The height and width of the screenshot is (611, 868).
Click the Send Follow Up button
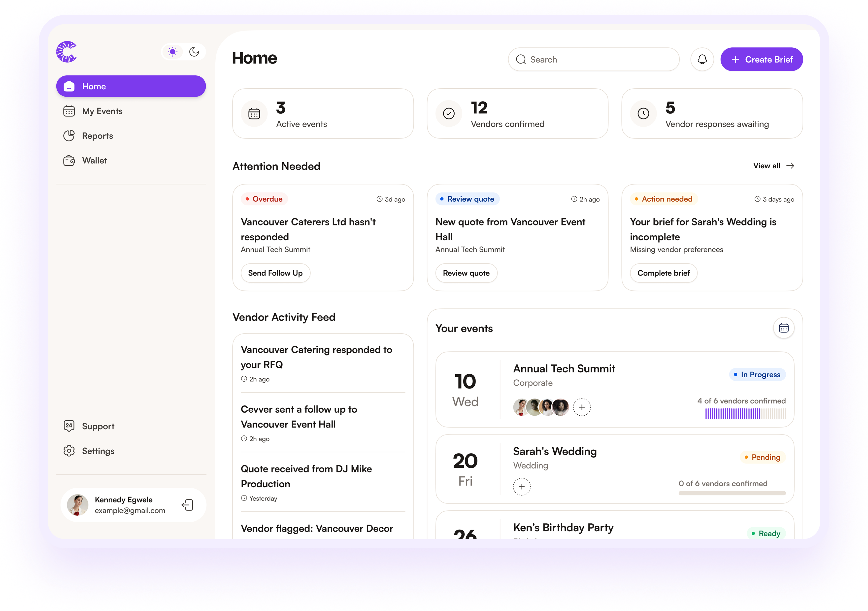(275, 273)
